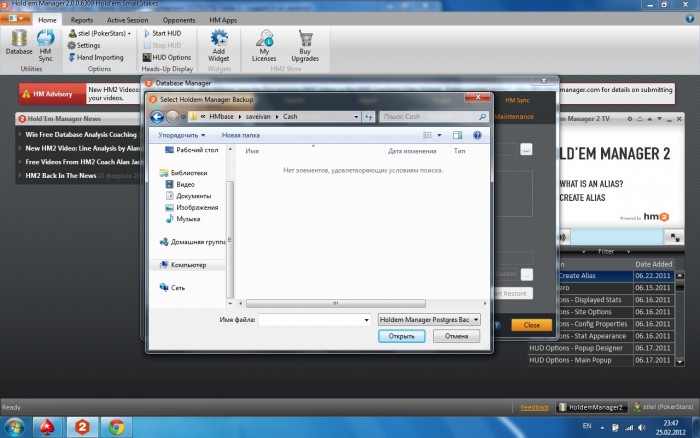Image resolution: width=700 pixels, height=438 pixels.
Task: Click the volume icon in system tray
Action: (642, 427)
